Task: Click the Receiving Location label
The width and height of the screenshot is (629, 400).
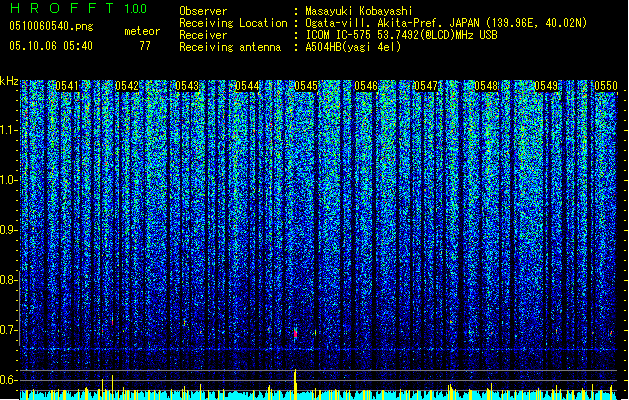Action: tap(233, 23)
